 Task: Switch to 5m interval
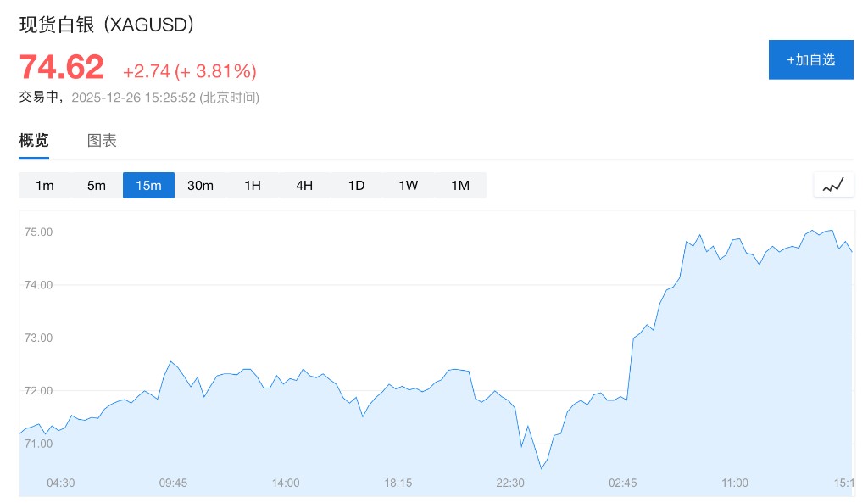97,186
